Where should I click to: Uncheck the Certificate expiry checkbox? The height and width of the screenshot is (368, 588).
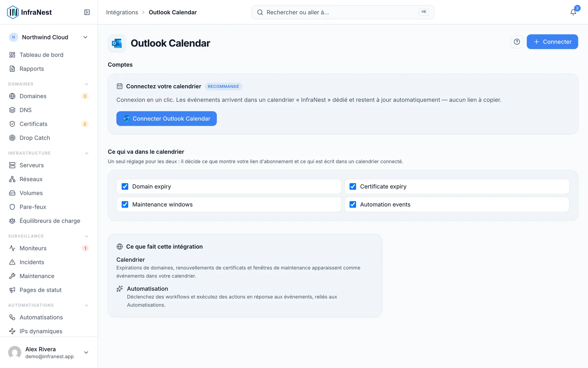click(x=353, y=186)
